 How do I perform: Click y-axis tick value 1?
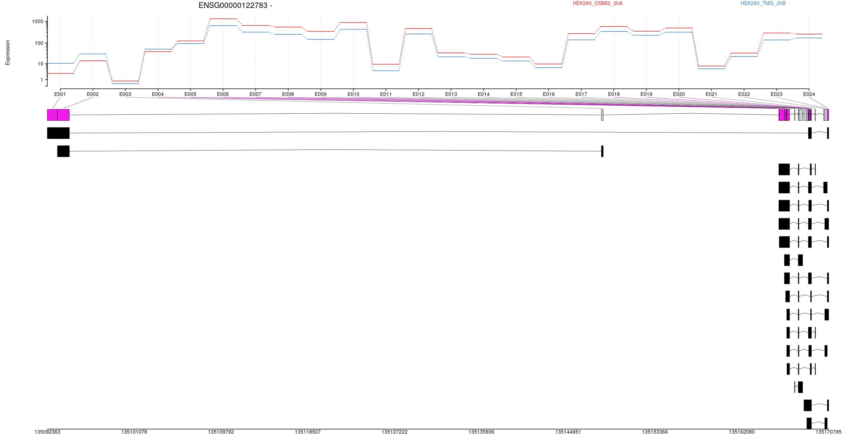pyautogui.click(x=42, y=80)
